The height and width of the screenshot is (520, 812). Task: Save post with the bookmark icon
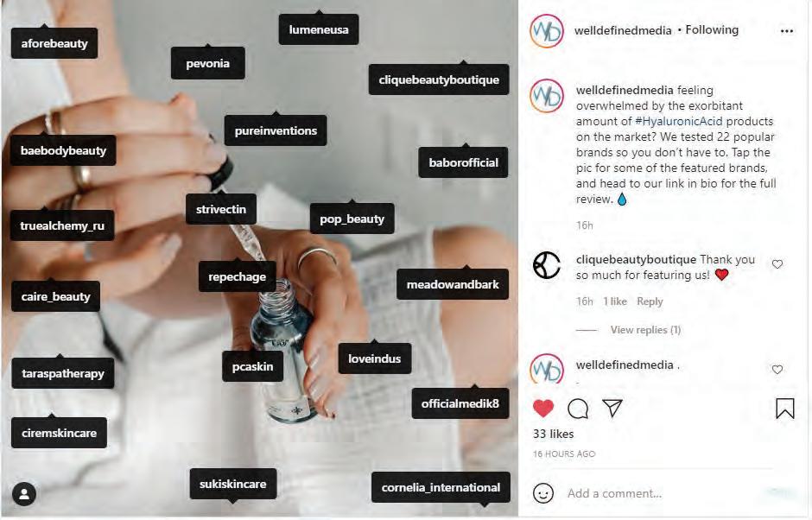(785, 408)
